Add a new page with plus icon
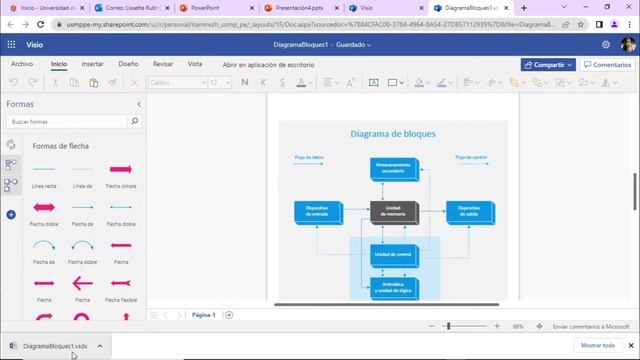The width and height of the screenshot is (640, 360). (229, 315)
